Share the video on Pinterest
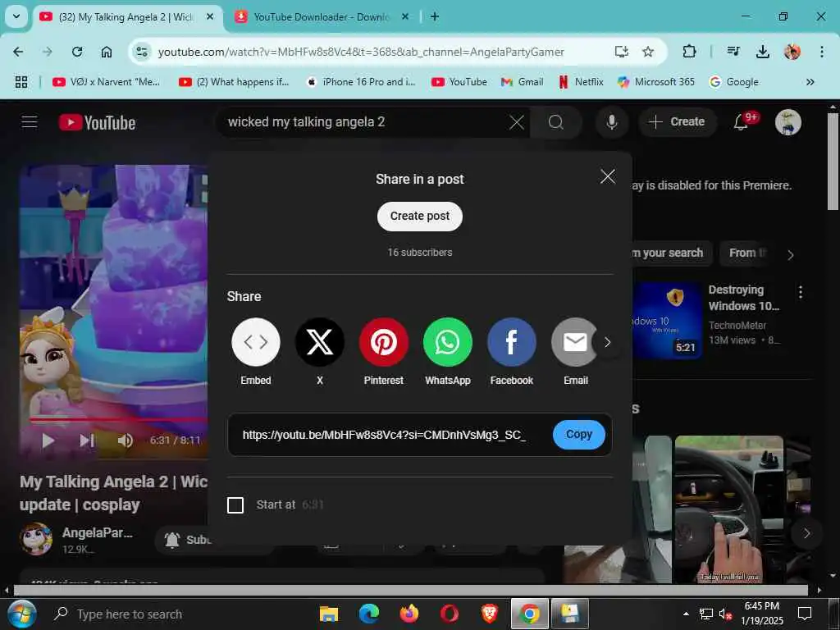The height and width of the screenshot is (630, 840). coord(384,342)
